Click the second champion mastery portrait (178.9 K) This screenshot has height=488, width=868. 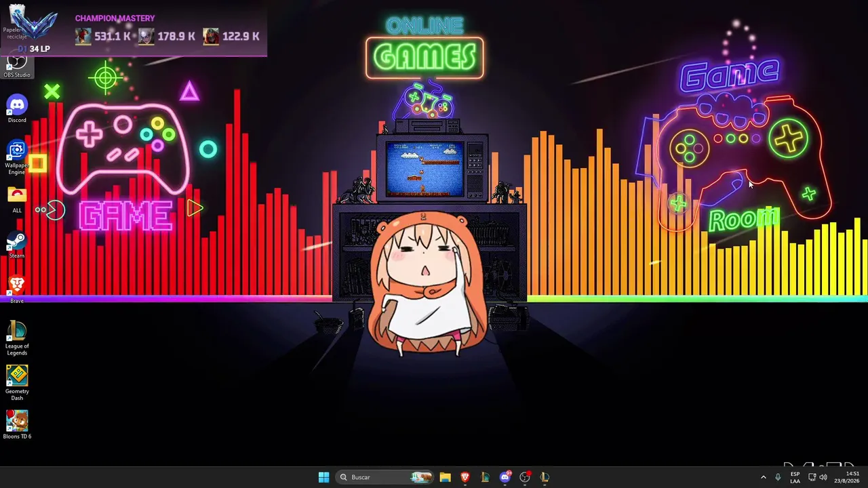[146, 36]
